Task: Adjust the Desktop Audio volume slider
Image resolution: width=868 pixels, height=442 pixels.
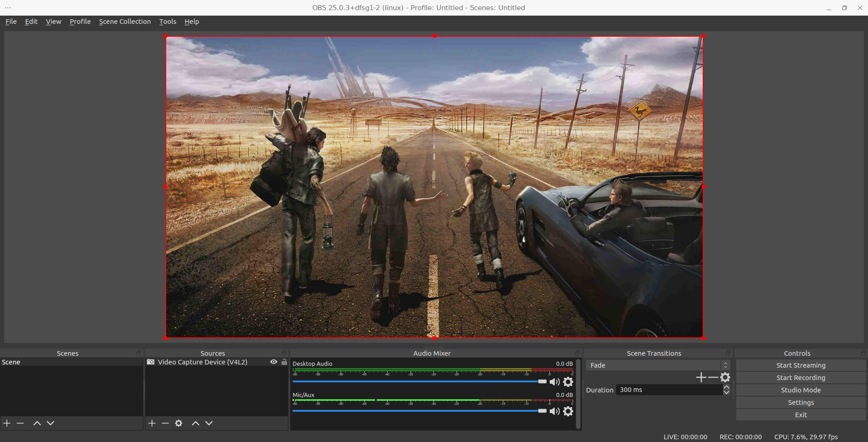Action: (542, 381)
